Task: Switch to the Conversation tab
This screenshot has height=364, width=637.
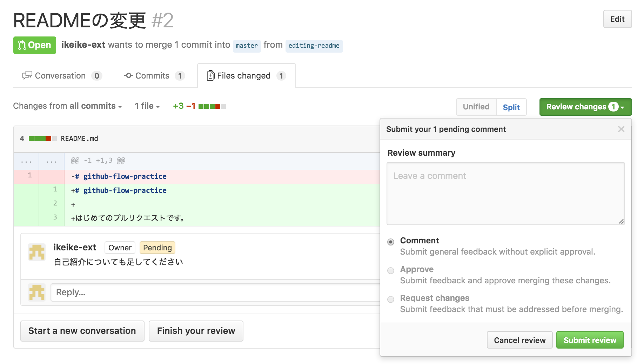Action: coord(62,76)
